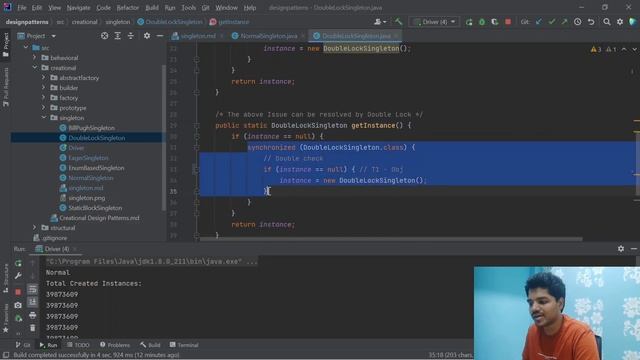Click designpatterns in the breadcrumb bar
This screenshot has height=360, width=640.
tap(27, 22)
